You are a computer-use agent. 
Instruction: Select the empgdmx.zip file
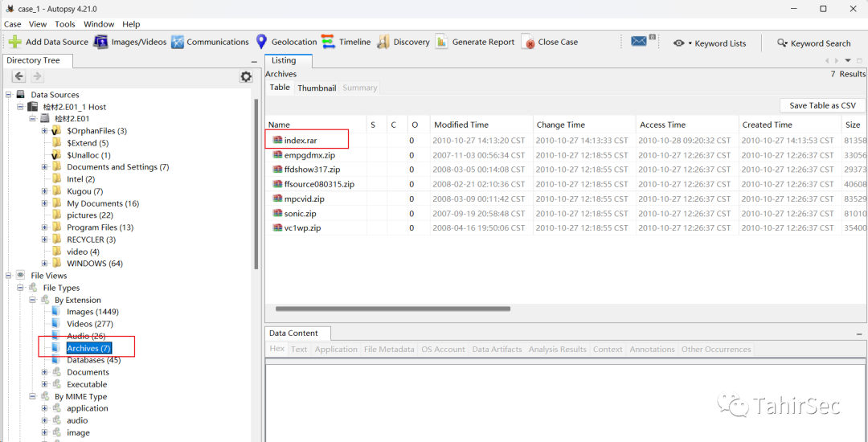tap(309, 155)
